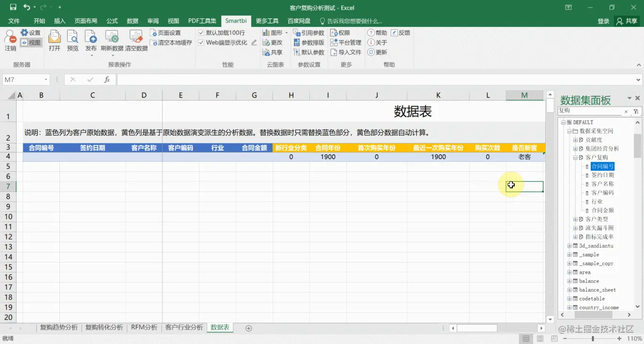The height and width of the screenshot is (344, 644).
Task: Click the 发布 (Publish) icon in Smartbi ribbon
Action: point(91,40)
